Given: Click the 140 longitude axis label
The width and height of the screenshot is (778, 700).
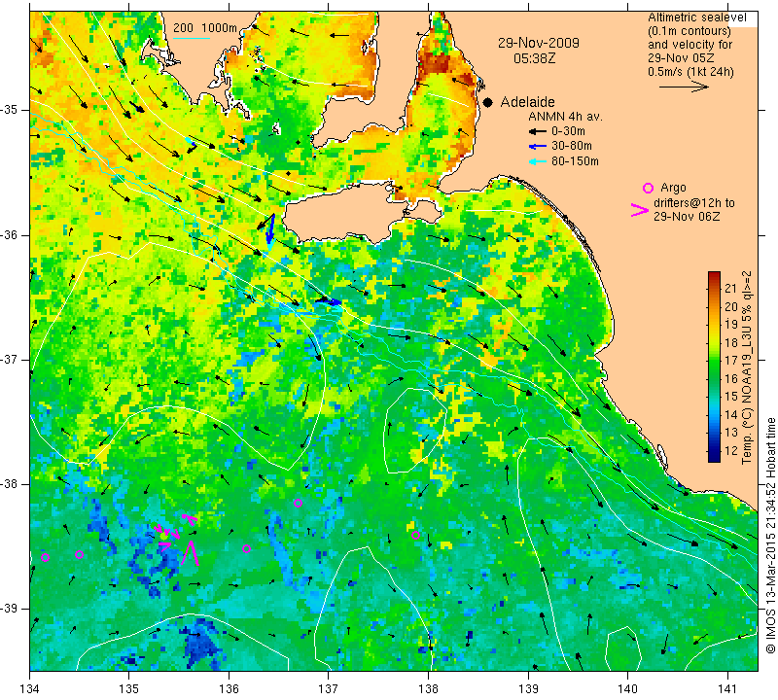Looking at the screenshot, I should (628, 689).
